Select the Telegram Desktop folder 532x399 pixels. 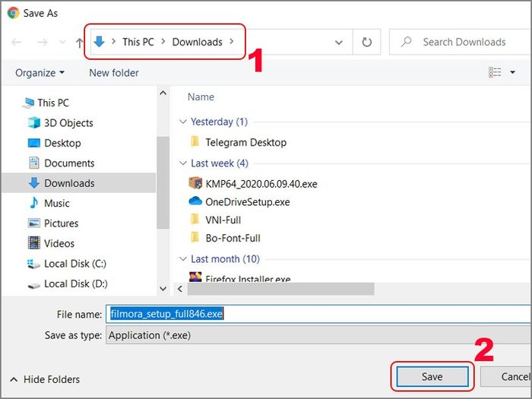(x=245, y=143)
